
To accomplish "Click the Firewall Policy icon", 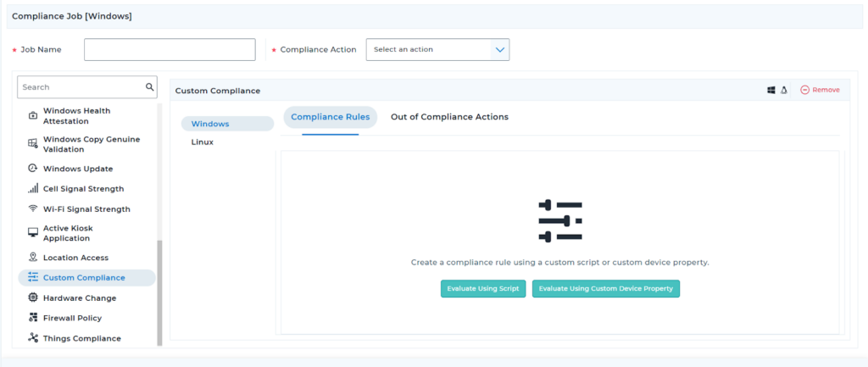I will pos(33,319).
